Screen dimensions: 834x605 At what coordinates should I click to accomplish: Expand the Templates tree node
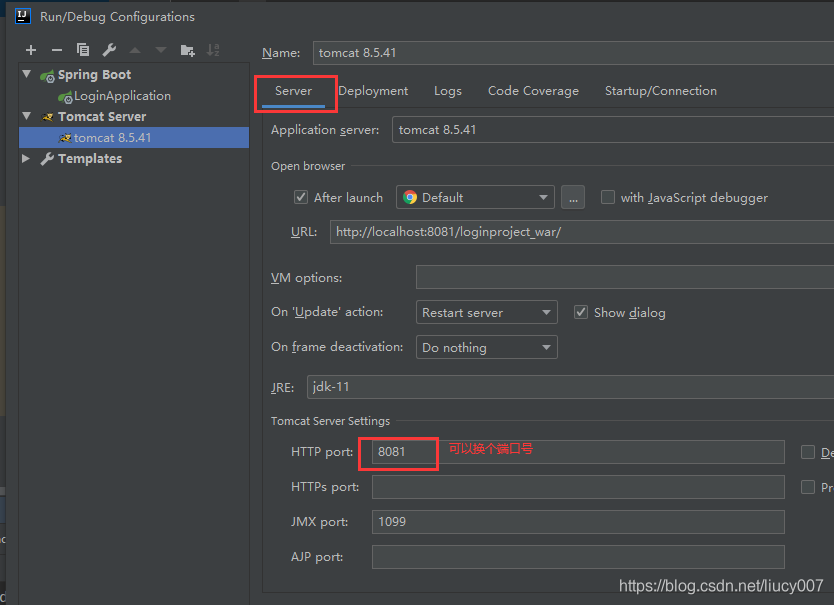coord(26,158)
